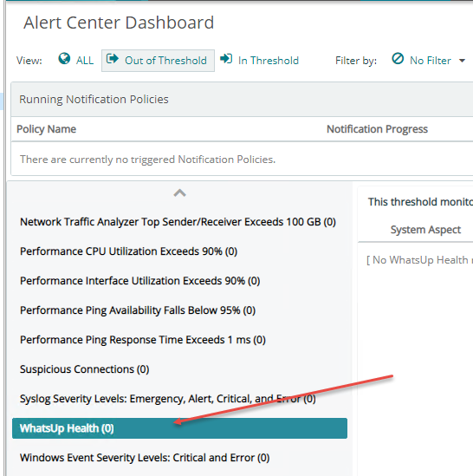This screenshot has width=473, height=476.
Task: Click the globe icon beside ALL
Action: pos(64,59)
